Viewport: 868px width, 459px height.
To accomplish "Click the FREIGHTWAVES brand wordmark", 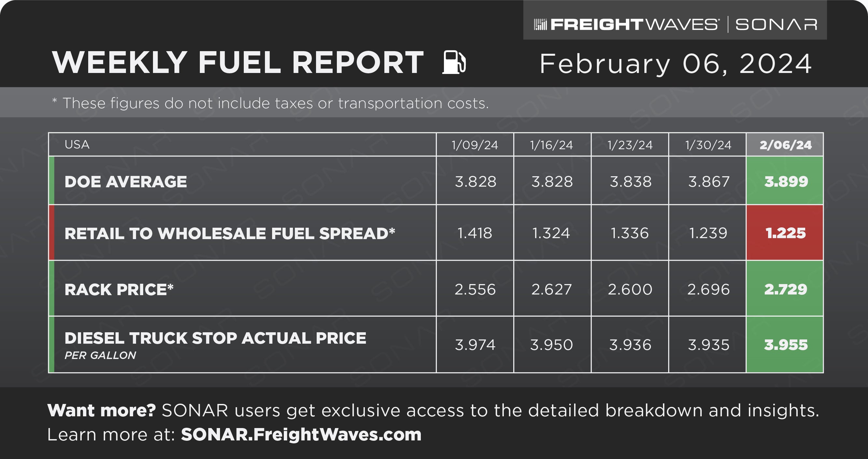I will pos(635,25).
